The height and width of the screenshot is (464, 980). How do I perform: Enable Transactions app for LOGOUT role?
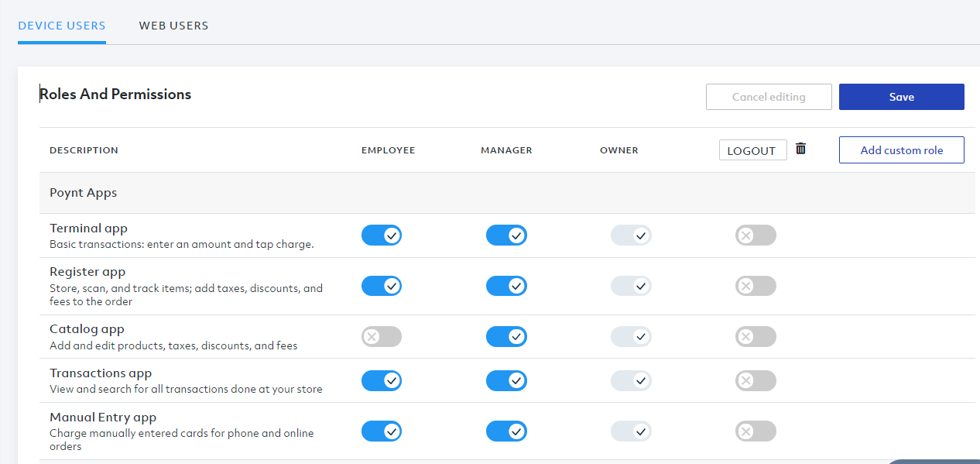point(756,380)
